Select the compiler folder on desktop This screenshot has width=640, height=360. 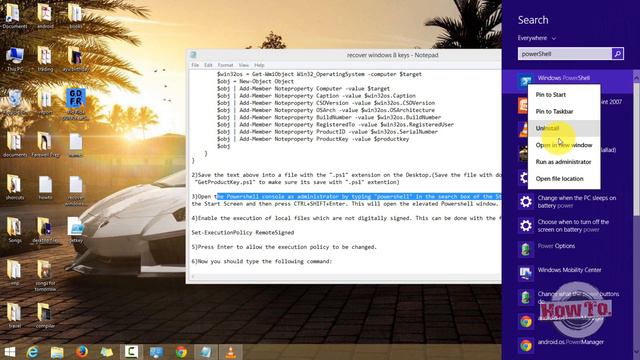[x=45, y=316]
